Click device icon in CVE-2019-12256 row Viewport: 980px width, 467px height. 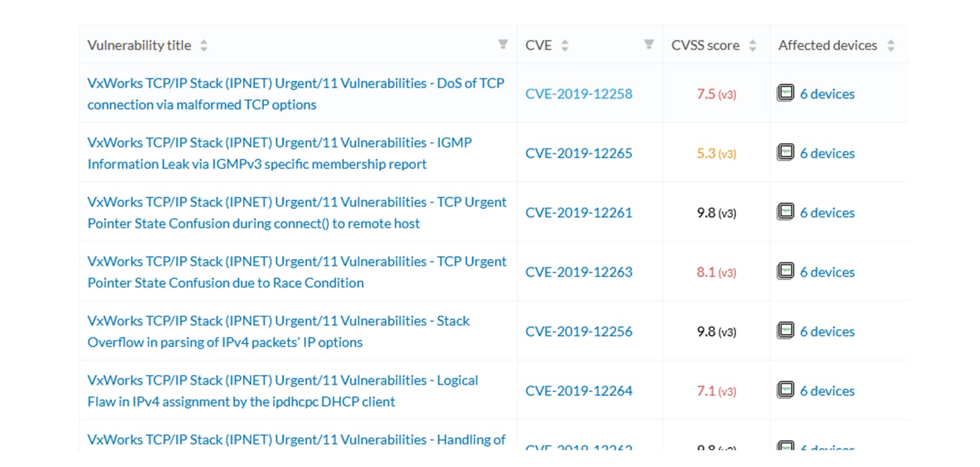(786, 330)
